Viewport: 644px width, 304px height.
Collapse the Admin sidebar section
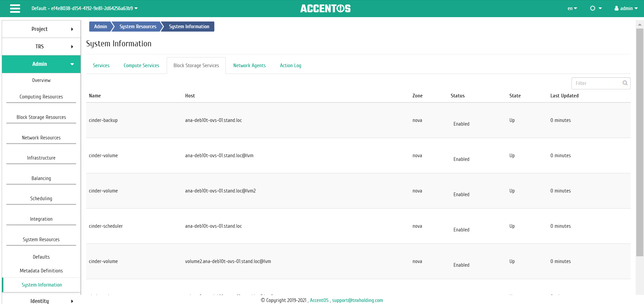pyautogui.click(x=41, y=64)
